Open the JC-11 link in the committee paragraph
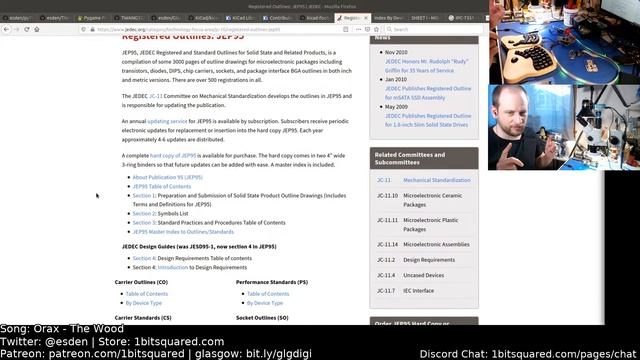This screenshot has width=640, height=360. point(156,96)
